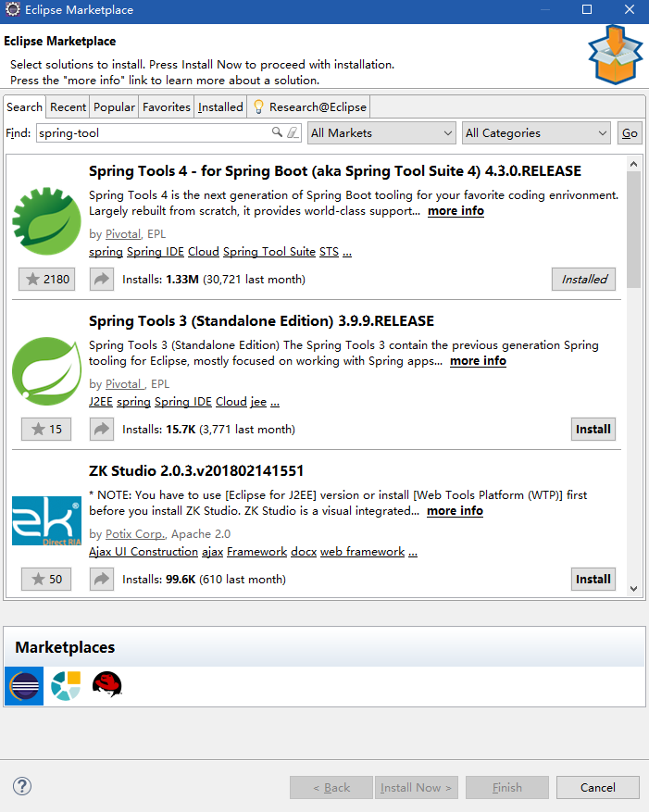Click the Spring Tools 3 title text
This screenshot has width=649, height=812.
[x=262, y=321]
